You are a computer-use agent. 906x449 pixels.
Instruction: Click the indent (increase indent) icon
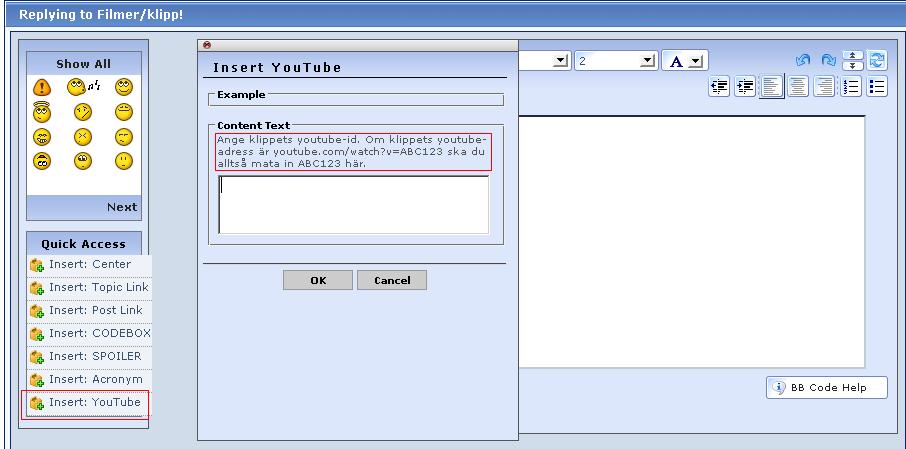pyautogui.click(x=745, y=87)
